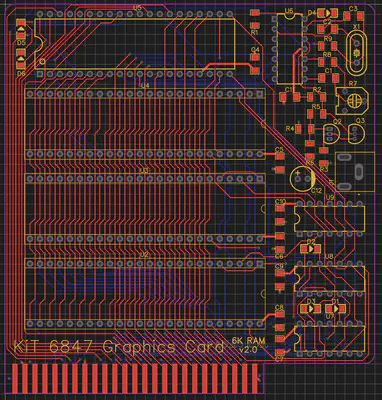Click the C9 capacitor label
The width and height of the screenshot is (382, 400).
(280, 266)
